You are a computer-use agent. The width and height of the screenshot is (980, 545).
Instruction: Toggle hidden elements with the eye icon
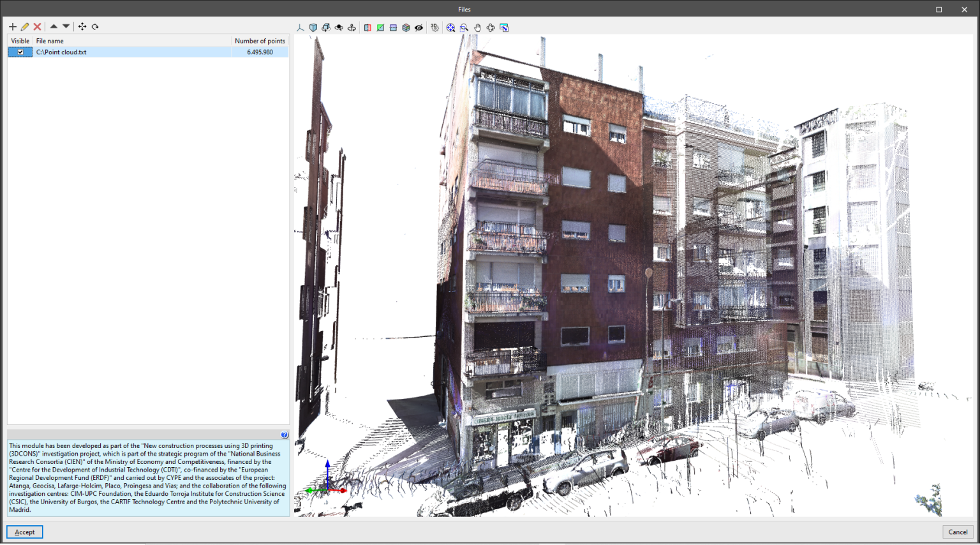419,27
